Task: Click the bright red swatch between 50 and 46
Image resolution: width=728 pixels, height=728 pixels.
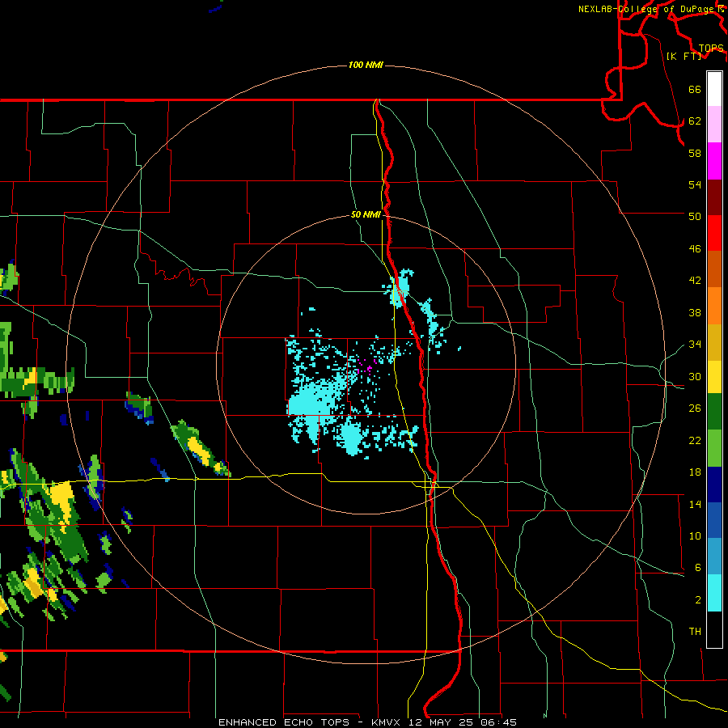Action: (714, 233)
